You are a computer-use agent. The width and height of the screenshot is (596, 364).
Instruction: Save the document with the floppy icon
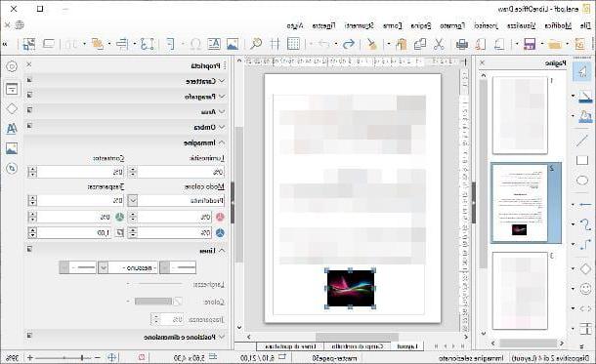point(530,44)
